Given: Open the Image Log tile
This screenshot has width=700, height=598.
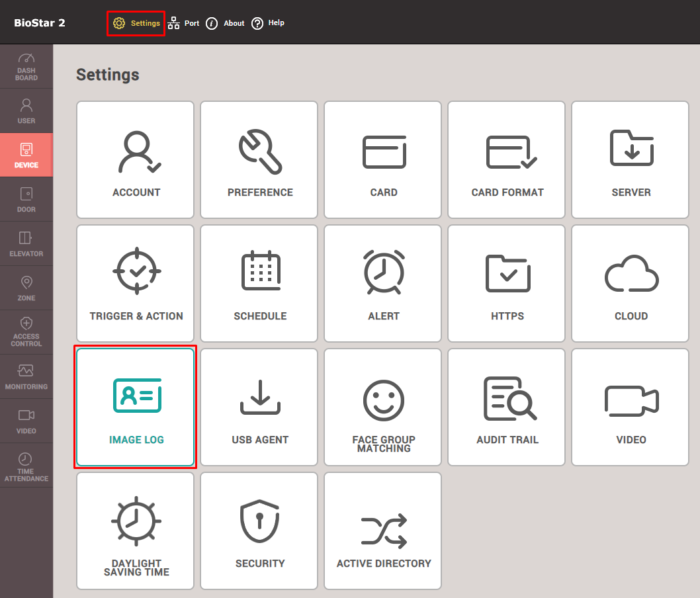Looking at the screenshot, I should tap(136, 407).
